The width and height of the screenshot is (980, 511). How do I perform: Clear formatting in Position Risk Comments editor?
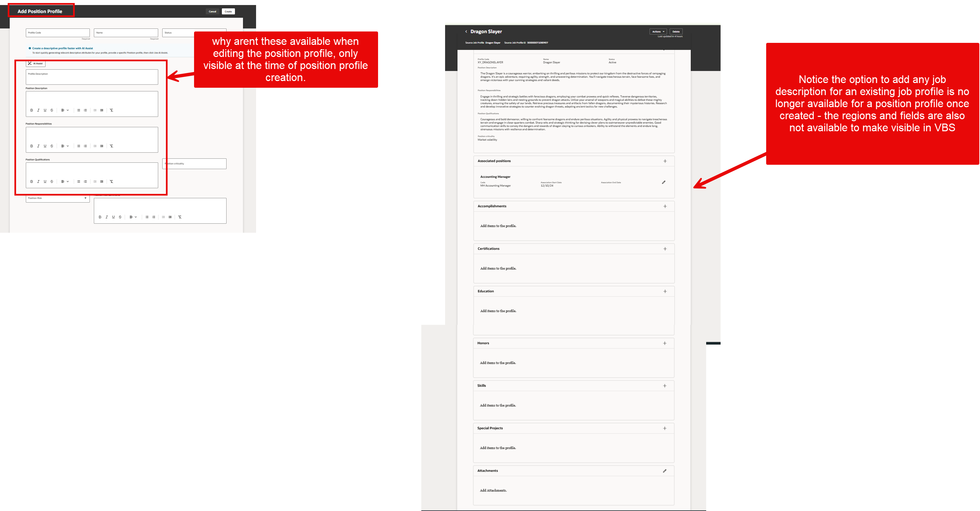tap(180, 217)
